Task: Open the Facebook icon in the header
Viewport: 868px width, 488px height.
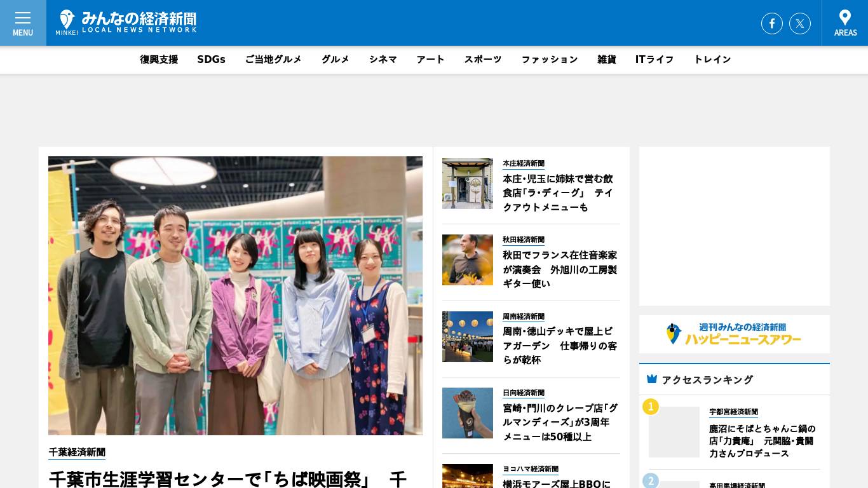Action: point(772,24)
